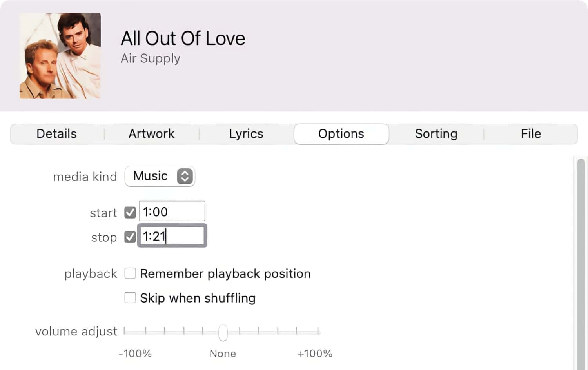Switch to the Details tab
This screenshot has height=370, width=588.
pyautogui.click(x=56, y=134)
